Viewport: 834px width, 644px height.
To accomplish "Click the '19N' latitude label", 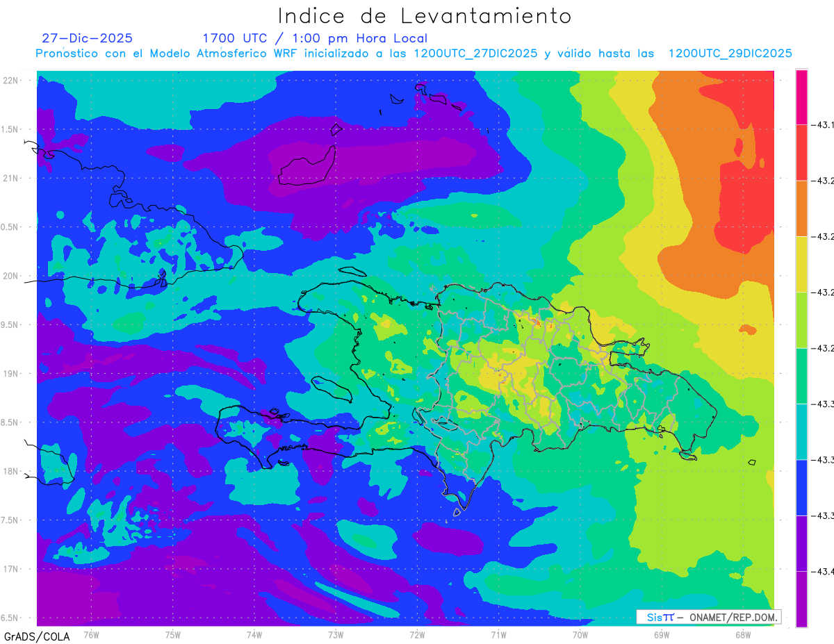I will [11, 374].
